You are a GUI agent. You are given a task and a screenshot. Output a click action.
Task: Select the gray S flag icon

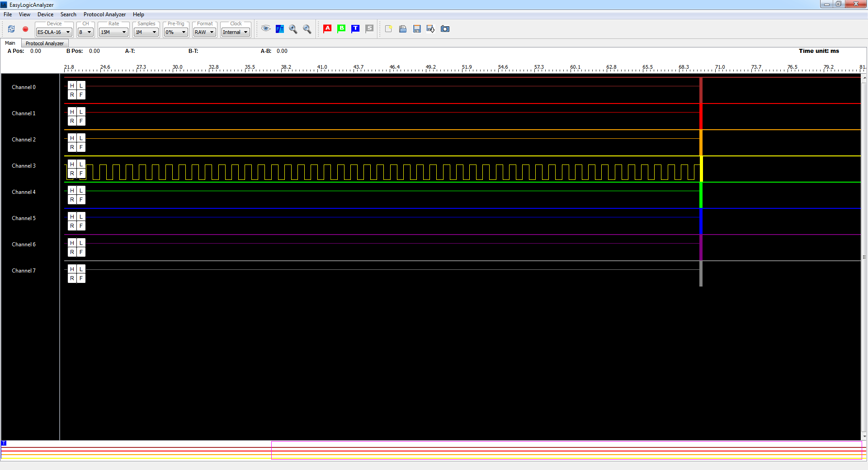click(x=369, y=28)
